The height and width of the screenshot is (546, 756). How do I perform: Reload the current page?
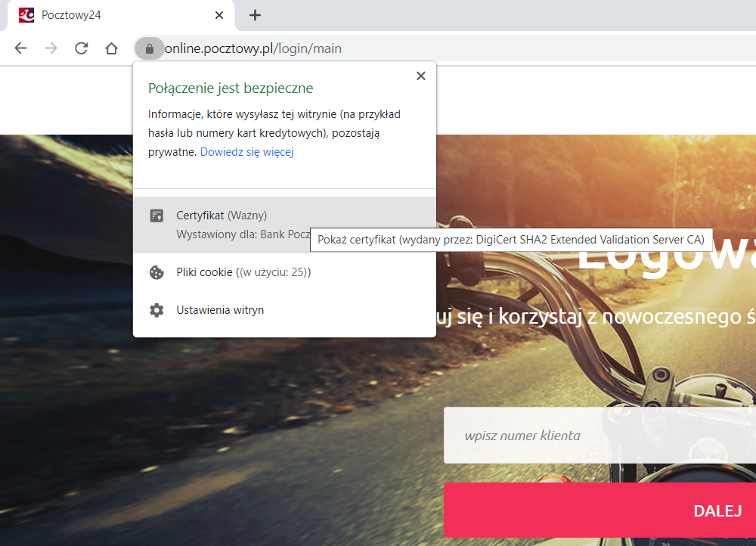[81, 48]
